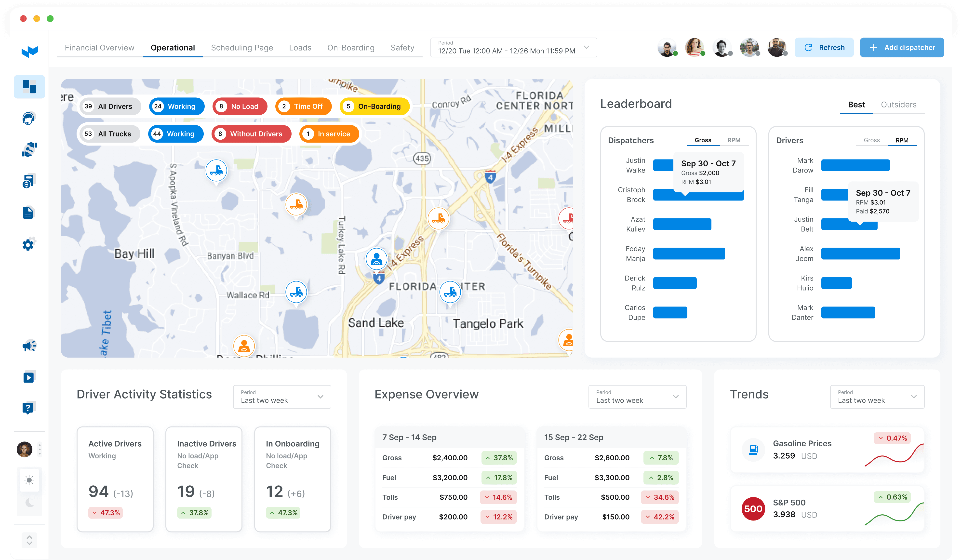Image resolution: width=962 pixels, height=560 pixels.
Task: Click the Inactive Drivers card
Action: click(x=204, y=479)
